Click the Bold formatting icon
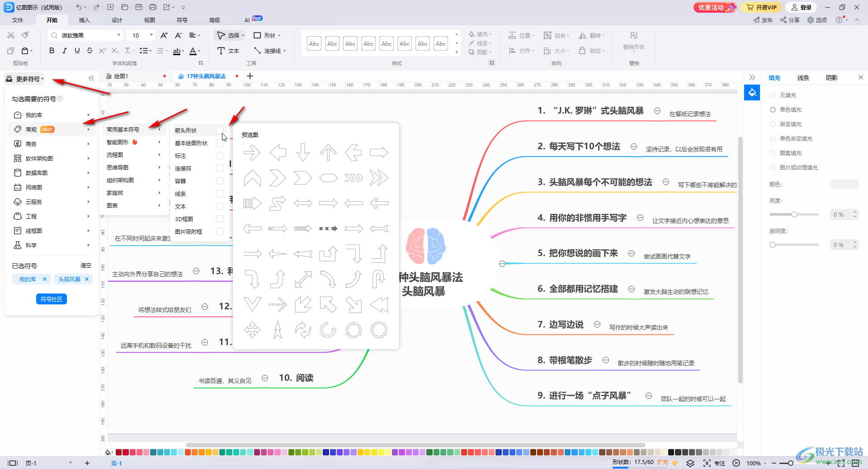Viewport: 868px width, 469px height. (52, 51)
